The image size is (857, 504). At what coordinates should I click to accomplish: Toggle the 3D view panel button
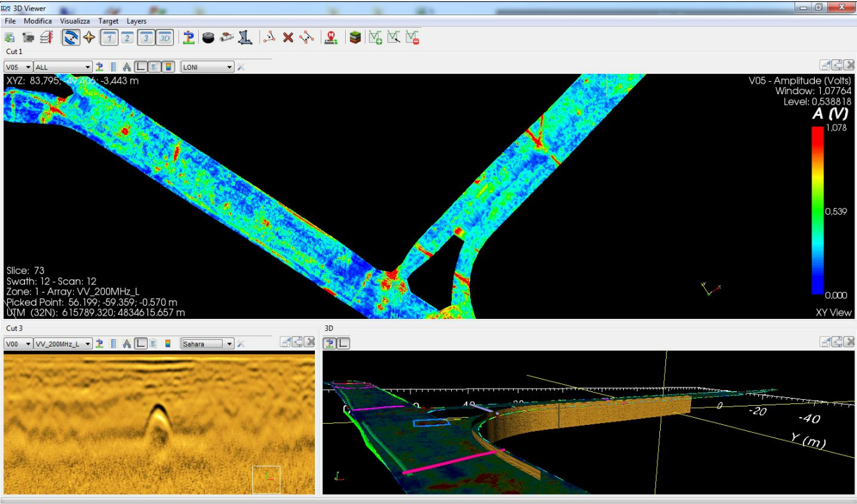[165, 38]
